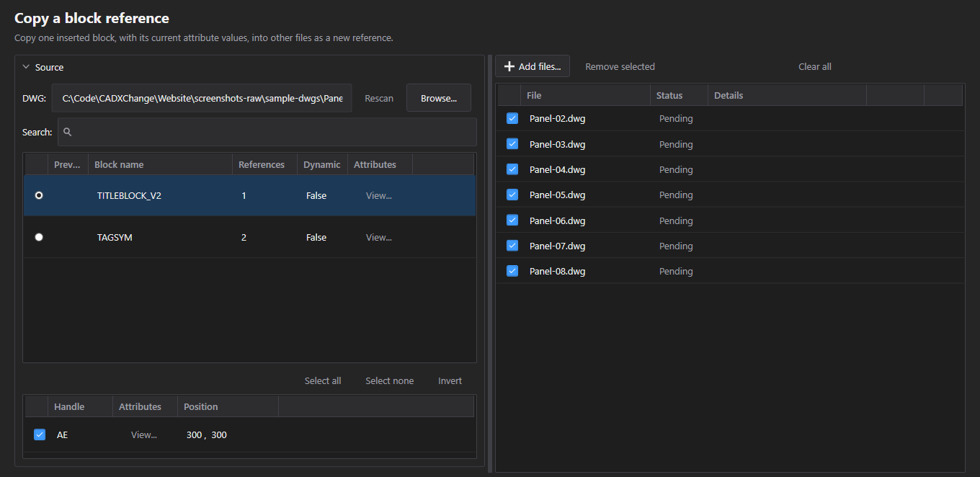
Task: Click the False value in TITLEBLOCK_V2 row
Action: tap(316, 195)
